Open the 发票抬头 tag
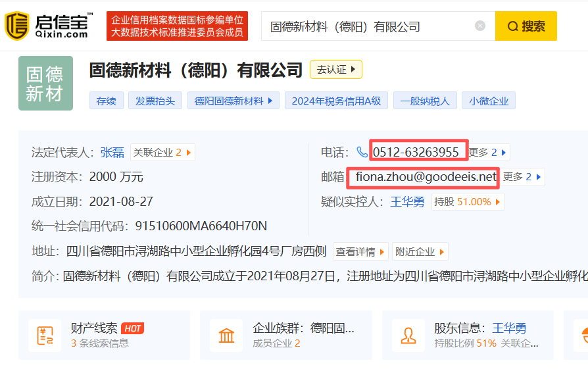The image size is (588, 375). coord(155,101)
